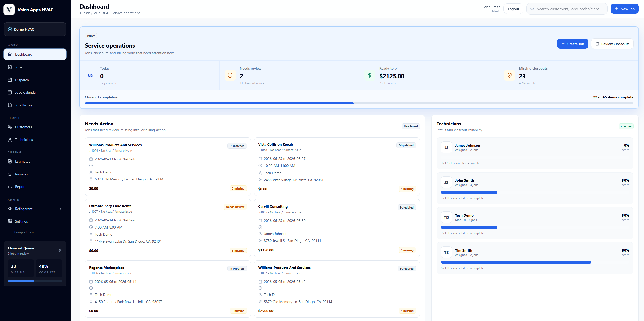The image size is (644, 321).
Task: Click the Settings gear icon
Action: pos(10,221)
